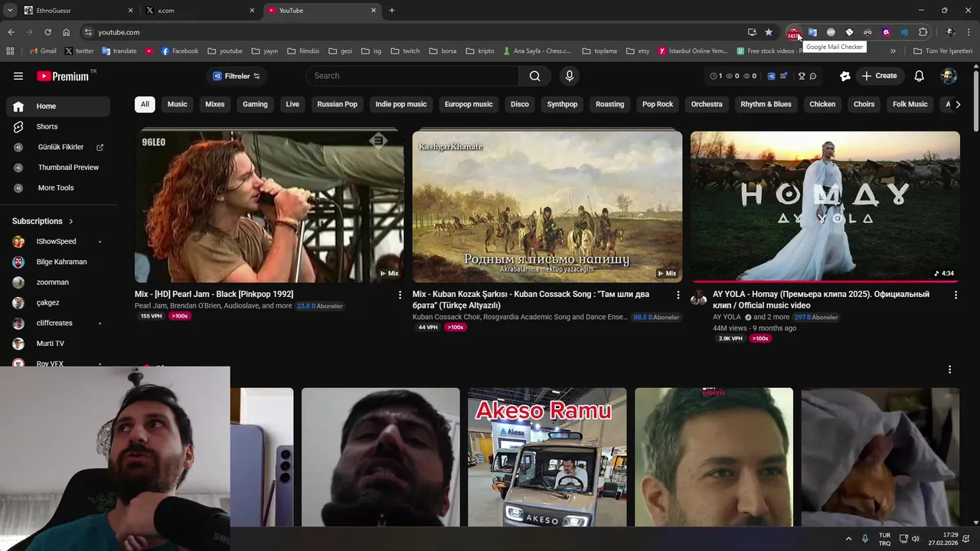
Task: Click the youtube.com address bar
Action: pos(413,32)
